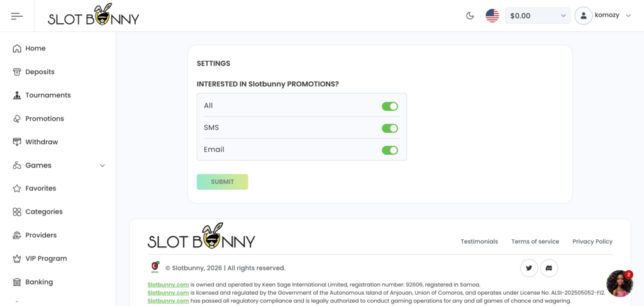Open the Terms of service link

[x=535, y=241]
